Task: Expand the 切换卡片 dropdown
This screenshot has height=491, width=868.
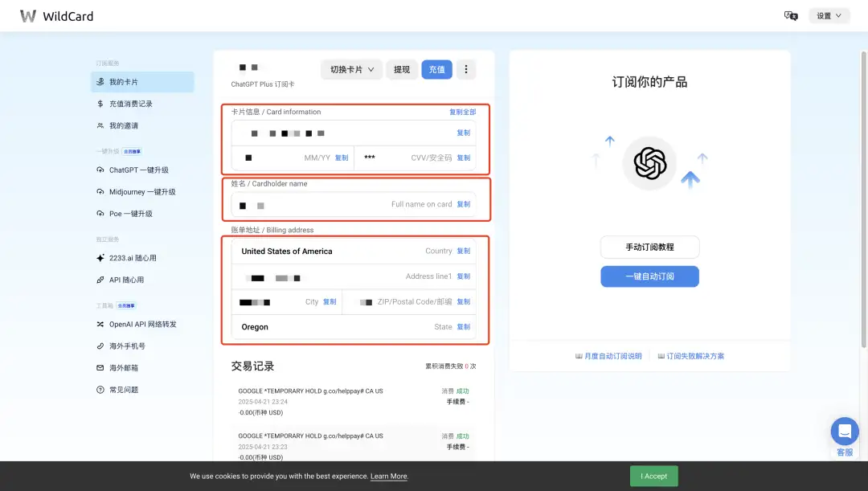Action: click(351, 69)
